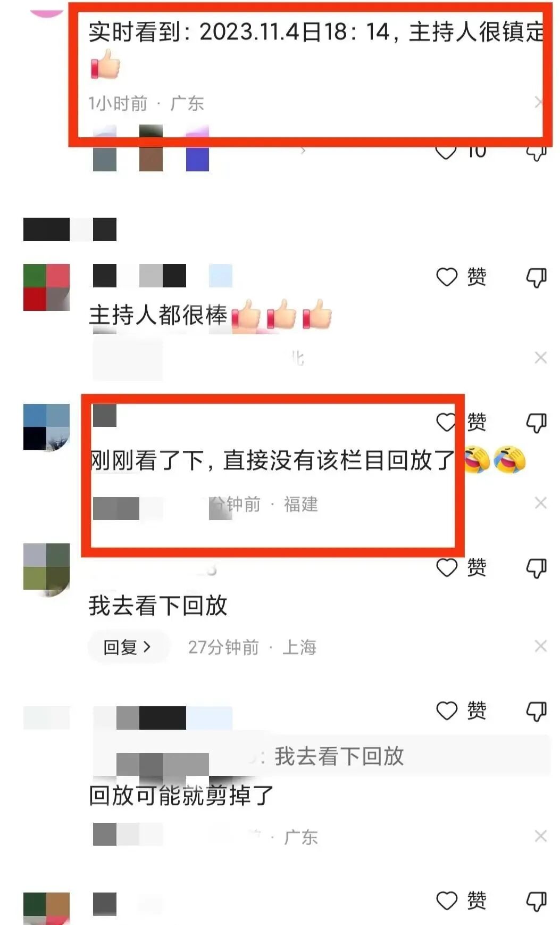Image resolution: width=560 pixels, height=925 pixels.
Task: Dislike the 主持人都很棒 comment
Action: (x=536, y=277)
